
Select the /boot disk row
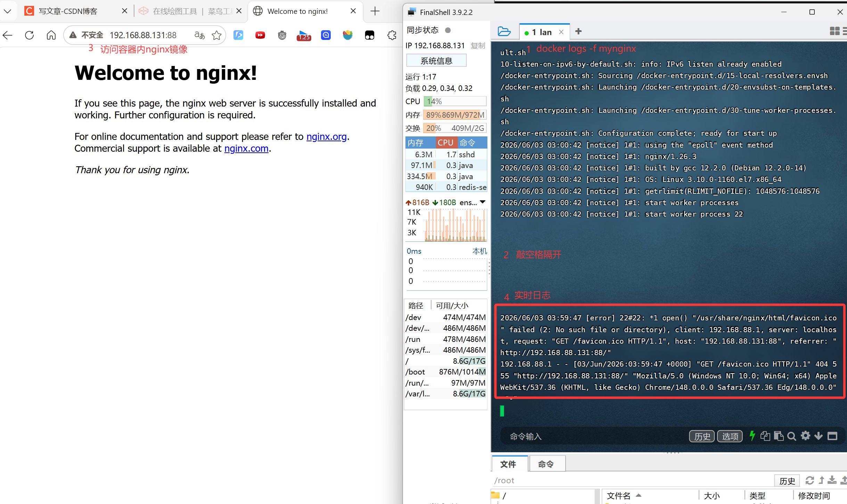coord(446,372)
